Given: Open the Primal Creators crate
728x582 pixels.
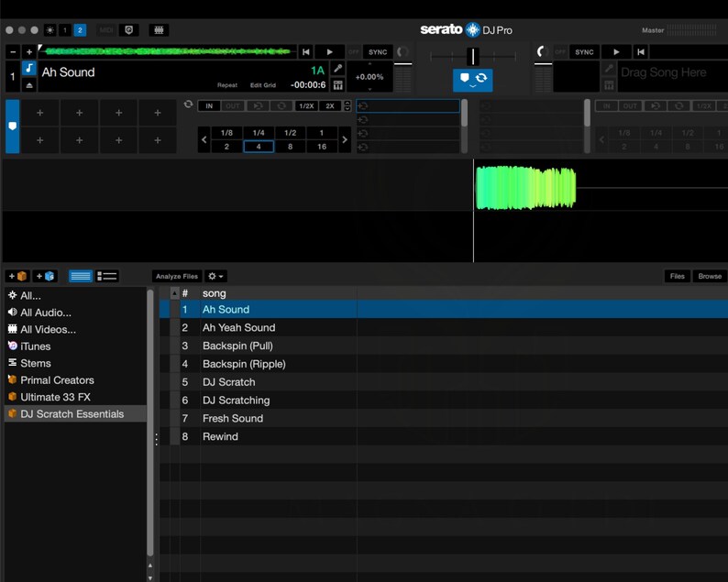Looking at the screenshot, I should (76, 380).
